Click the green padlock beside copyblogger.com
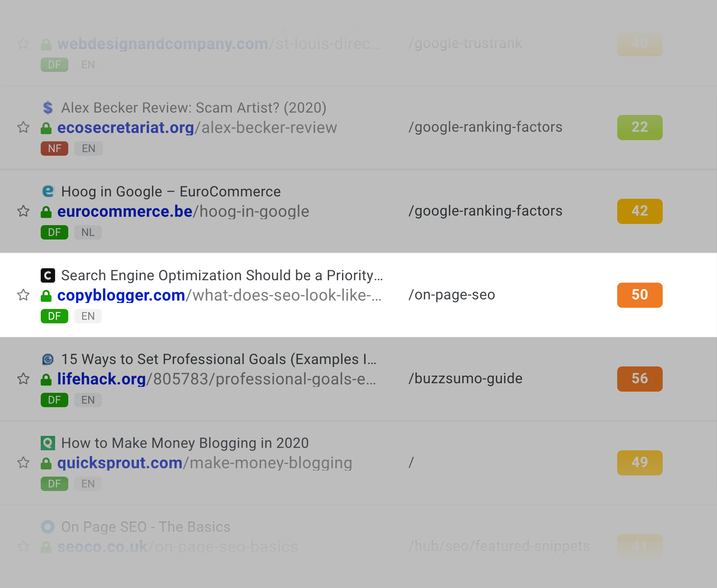The height and width of the screenshot is (588, 717). pos(46,296)
